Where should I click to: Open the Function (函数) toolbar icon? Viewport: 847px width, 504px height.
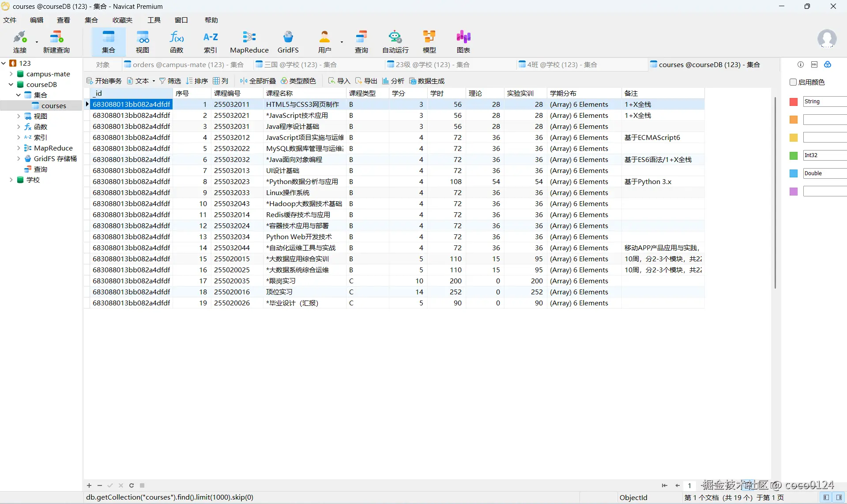tap(177, 42)
